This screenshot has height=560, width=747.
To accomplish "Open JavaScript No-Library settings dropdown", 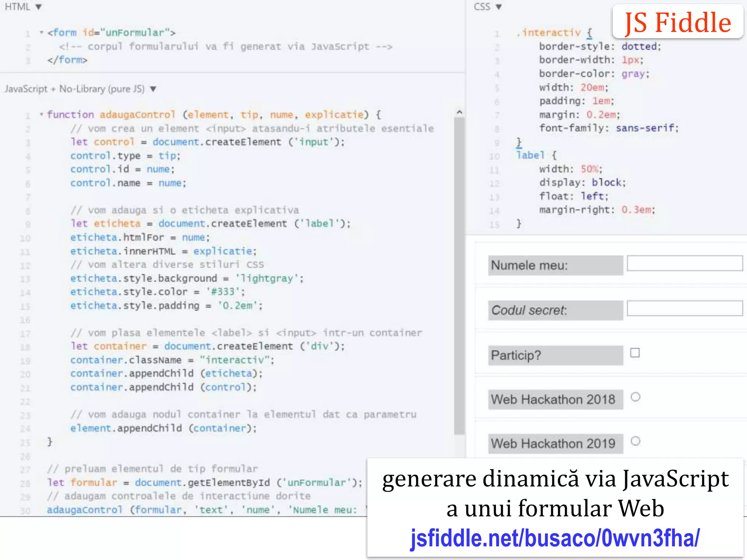I will pyautogui.click(x=153, y=89).
